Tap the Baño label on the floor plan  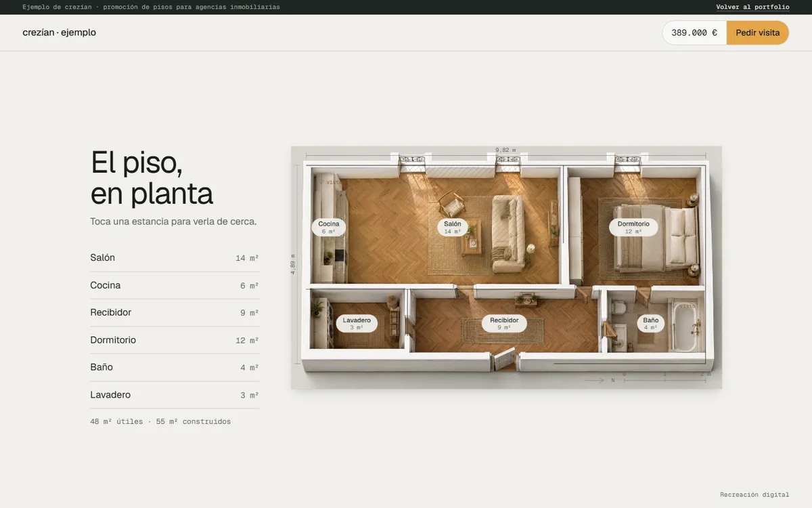[x=650, y=323]
